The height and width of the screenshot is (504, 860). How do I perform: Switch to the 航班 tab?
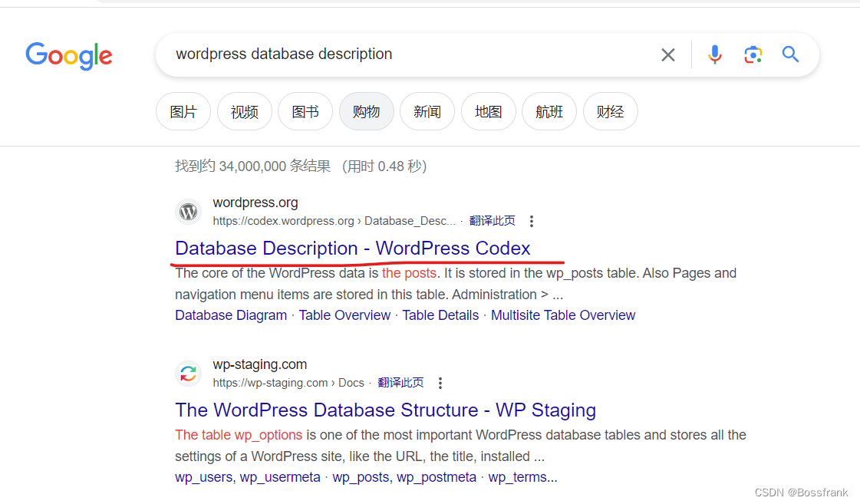click(x=549, y=112)
